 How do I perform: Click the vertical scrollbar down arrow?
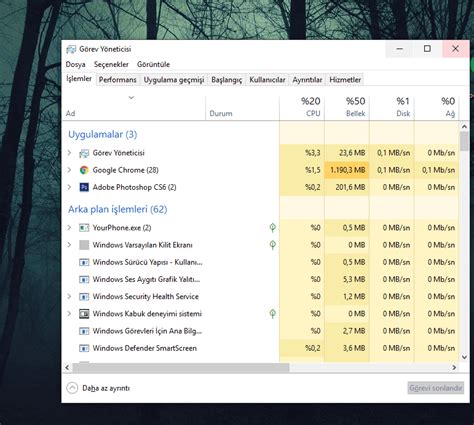[464, 357]
